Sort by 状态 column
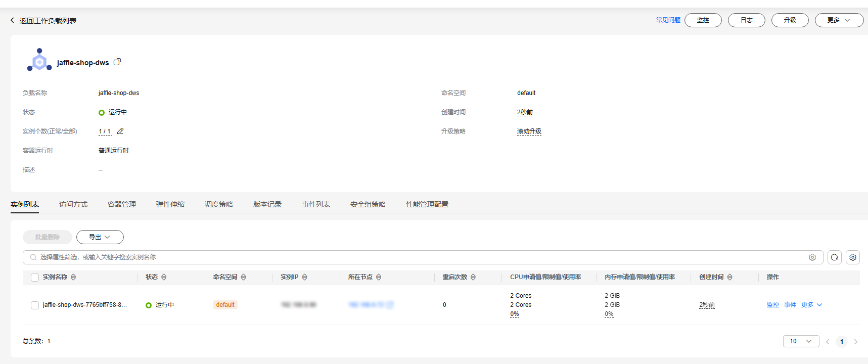This screenshot has width=868, height=364. coord(164,277)
